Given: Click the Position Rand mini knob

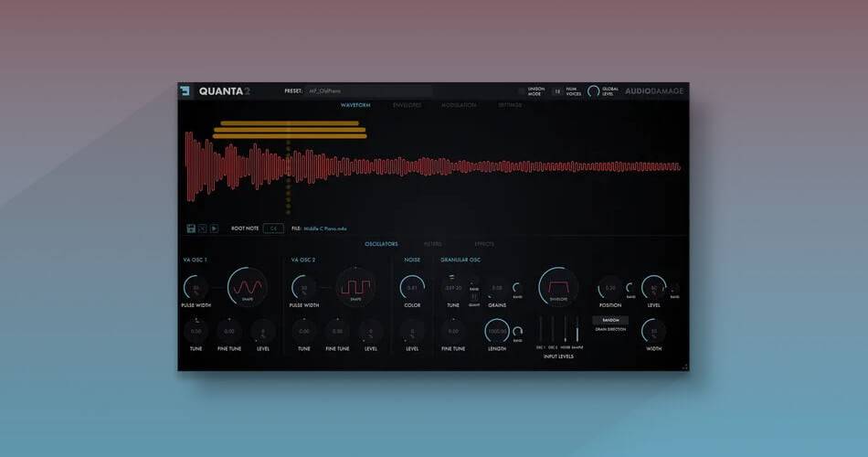Looking at the screenshot, I should coord(630,288).
